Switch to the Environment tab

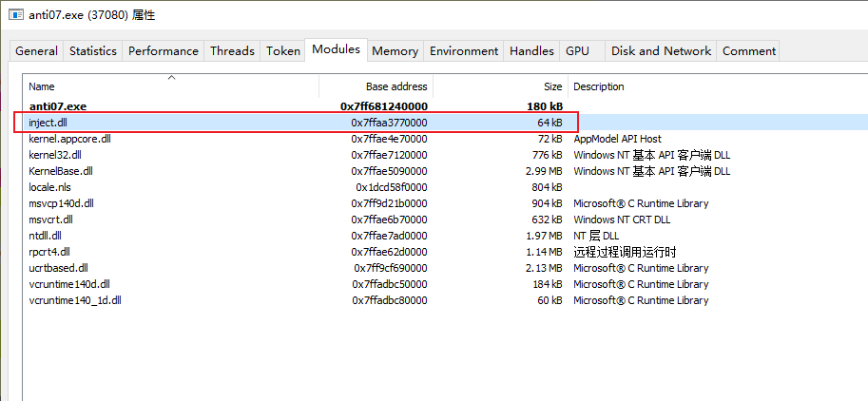[464, 51]
